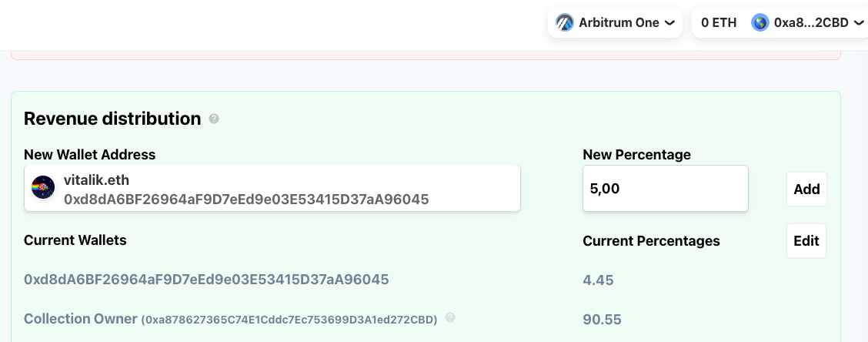
Task: Click the globe wallet avatar icon
Action: pos(759,22)
